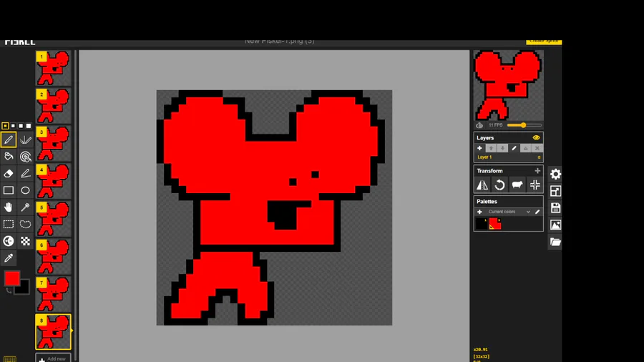The height and width of the screenshot is (362, 644).
Task: Select the Dithering tool
Action: [26, 241]
